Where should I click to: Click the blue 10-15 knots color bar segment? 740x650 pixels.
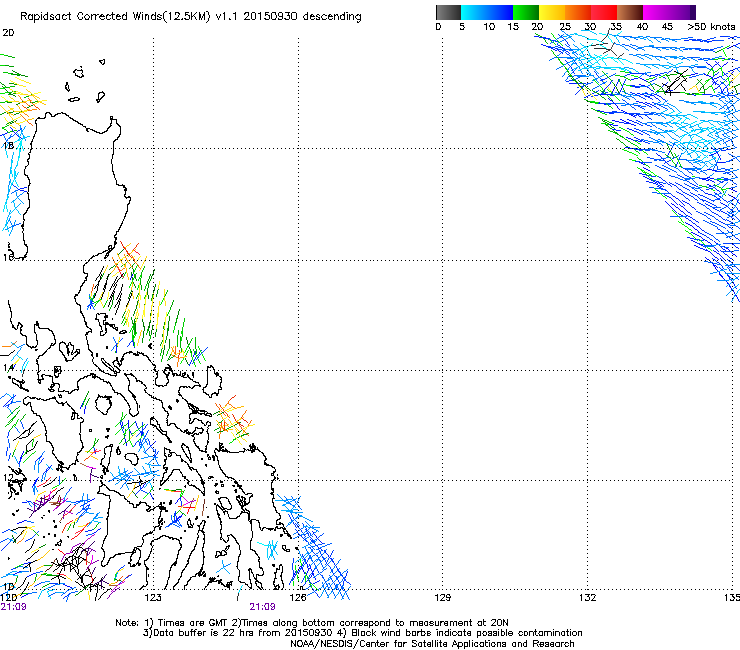click(x=500, y=12)
